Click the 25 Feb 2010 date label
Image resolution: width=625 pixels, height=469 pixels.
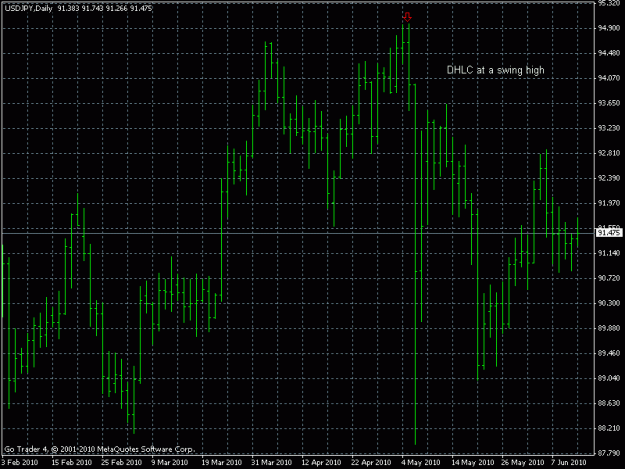pos(122,462)
